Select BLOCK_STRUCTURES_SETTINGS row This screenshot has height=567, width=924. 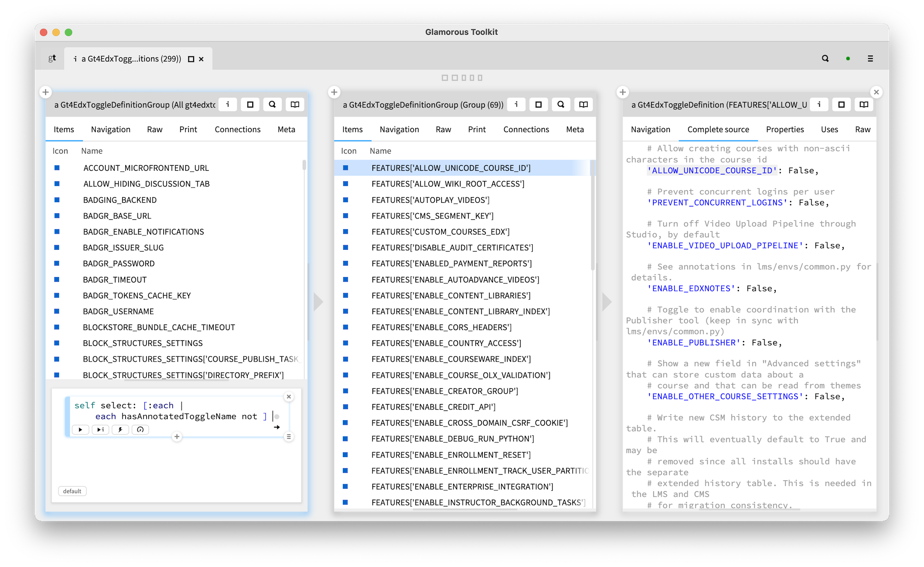pyautogui.click(x=175, y=343)
